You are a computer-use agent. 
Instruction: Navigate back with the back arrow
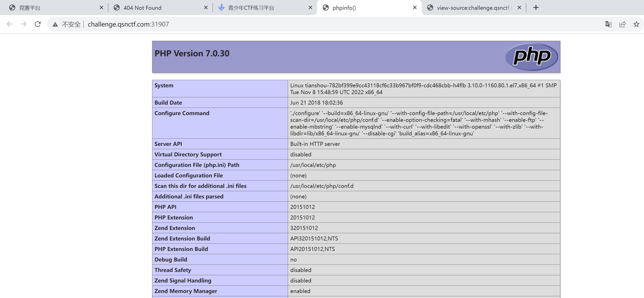point(9,24)
